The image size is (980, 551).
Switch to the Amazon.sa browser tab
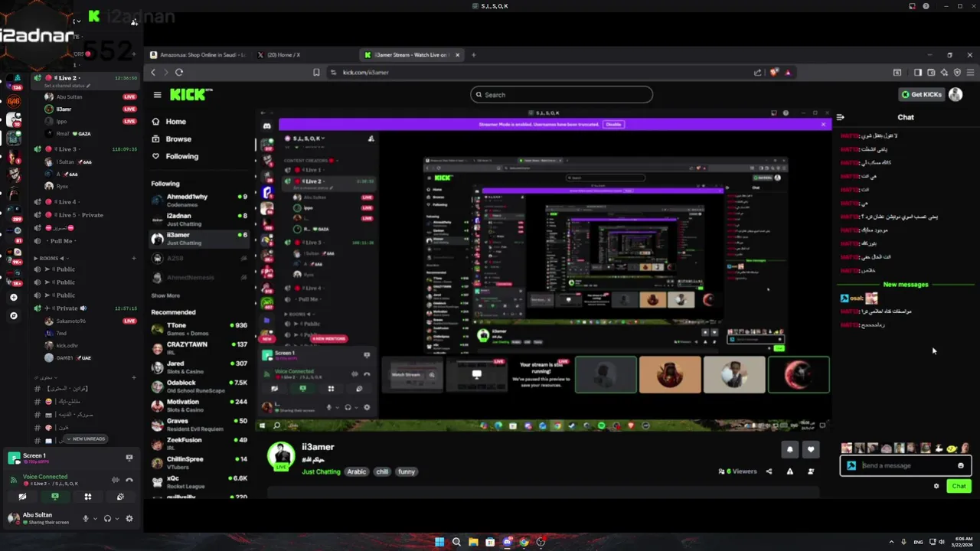(198, 55)
